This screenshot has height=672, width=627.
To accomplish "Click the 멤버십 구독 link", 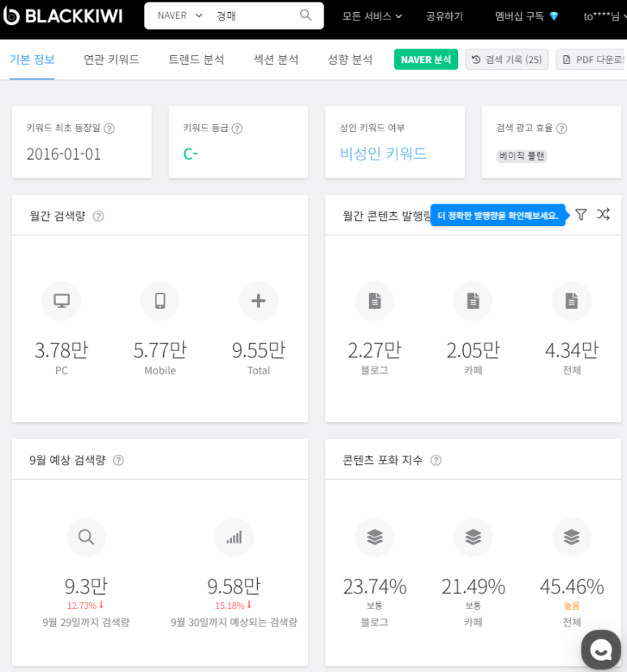I will [x=527, y=16].
